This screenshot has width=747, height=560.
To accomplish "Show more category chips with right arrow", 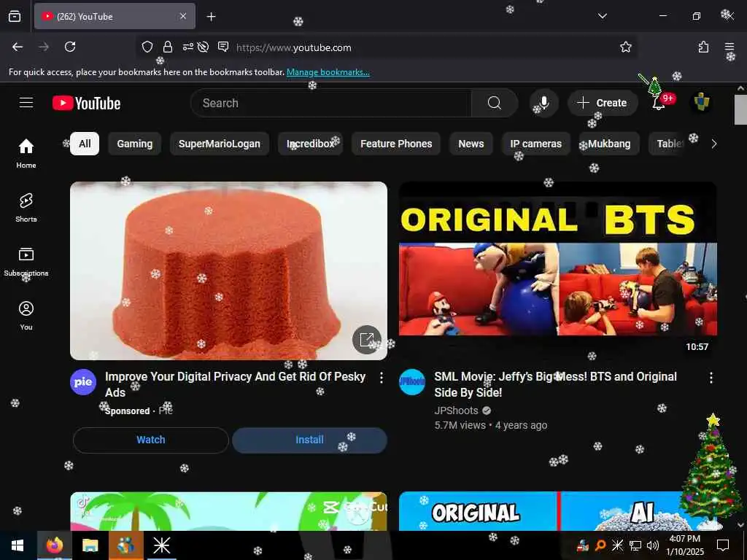I will point(713,144).
